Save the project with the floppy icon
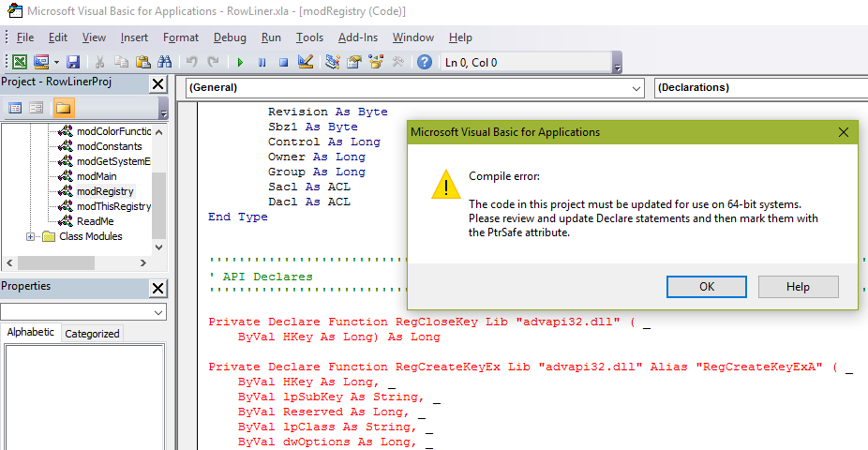The image size is (868, 450). [73, 62]
